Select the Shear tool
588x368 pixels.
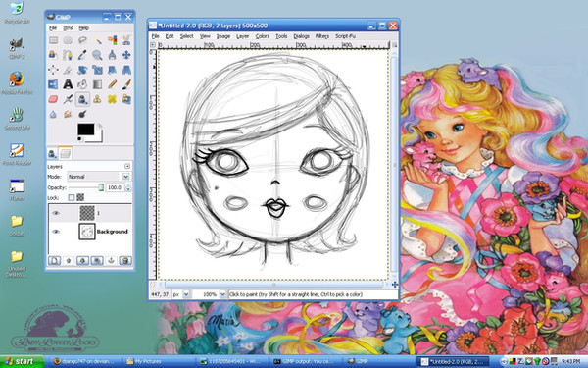coord(112,70)
